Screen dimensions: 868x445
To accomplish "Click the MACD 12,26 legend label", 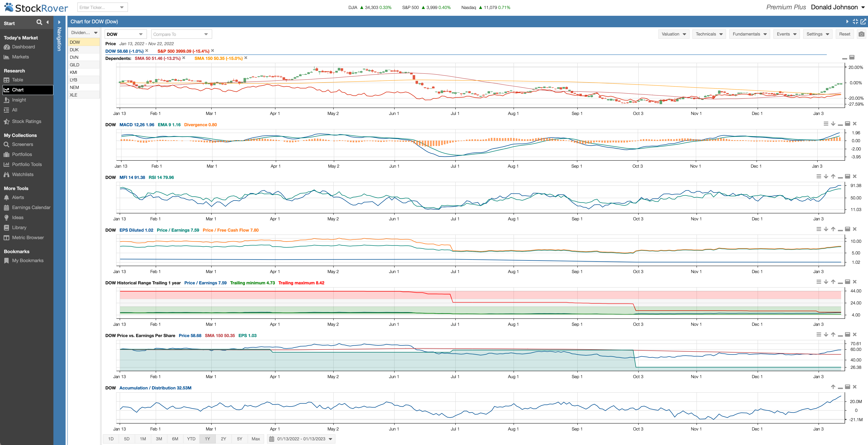I will click(137, 125).
